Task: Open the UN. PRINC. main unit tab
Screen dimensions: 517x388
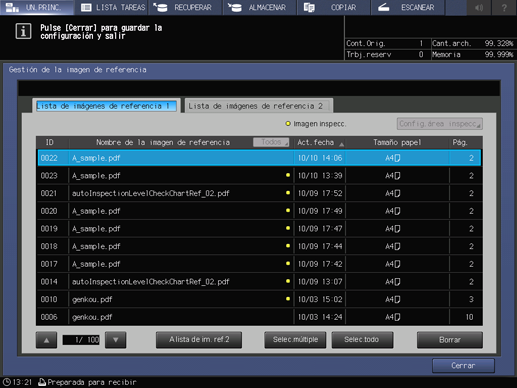Action: (37, 7)
